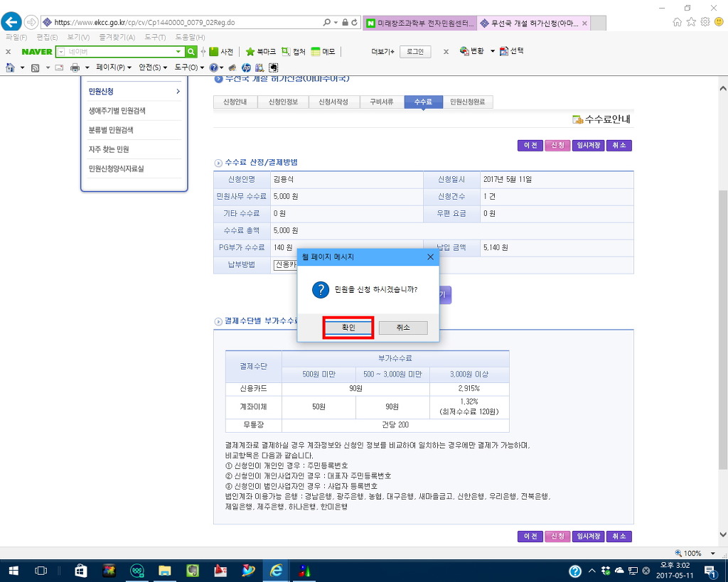Click the NAVER logo on the toolbar
Viewport: 728px width, 582px height.
(x=37, y=51)
